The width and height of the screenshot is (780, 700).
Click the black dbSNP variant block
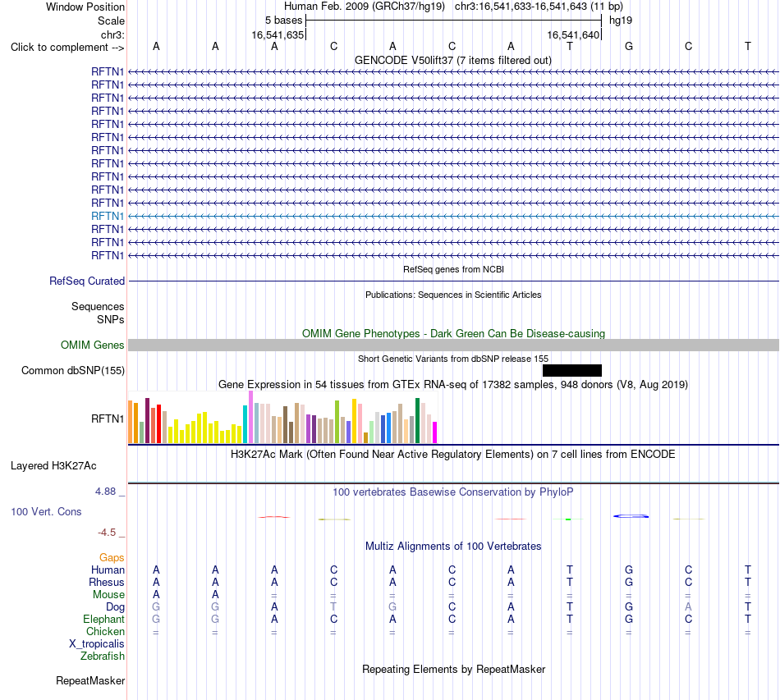click(572, 370)
